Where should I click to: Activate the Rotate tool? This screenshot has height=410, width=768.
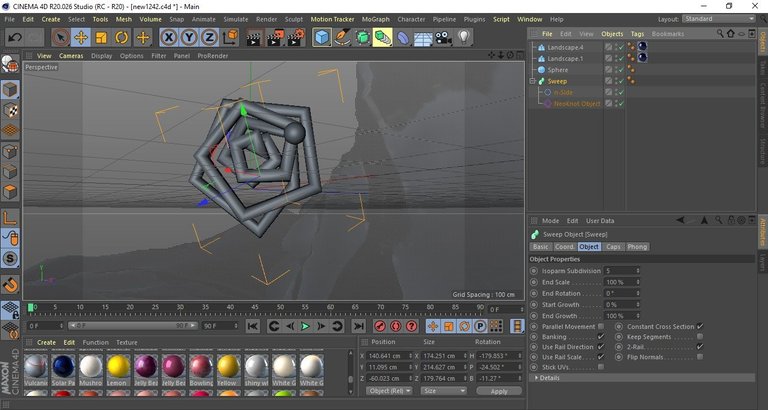pyautogui.click(x=121, y=37)
